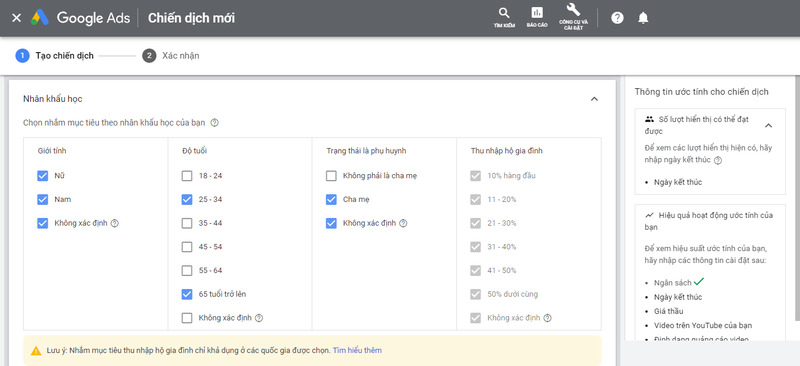800x366 pixels.
Task: Go to step 1 Tạo chiến dịch
Action: coord(55,56)
